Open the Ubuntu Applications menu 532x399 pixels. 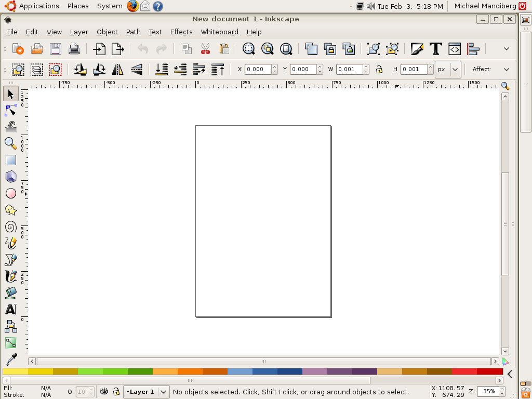click(39, 6)
